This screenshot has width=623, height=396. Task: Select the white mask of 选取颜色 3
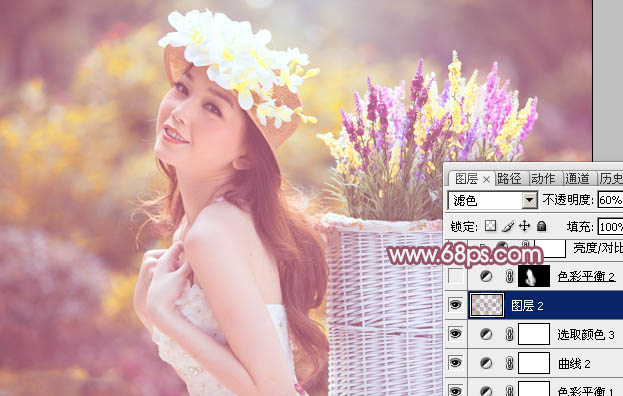coord(534,334)
